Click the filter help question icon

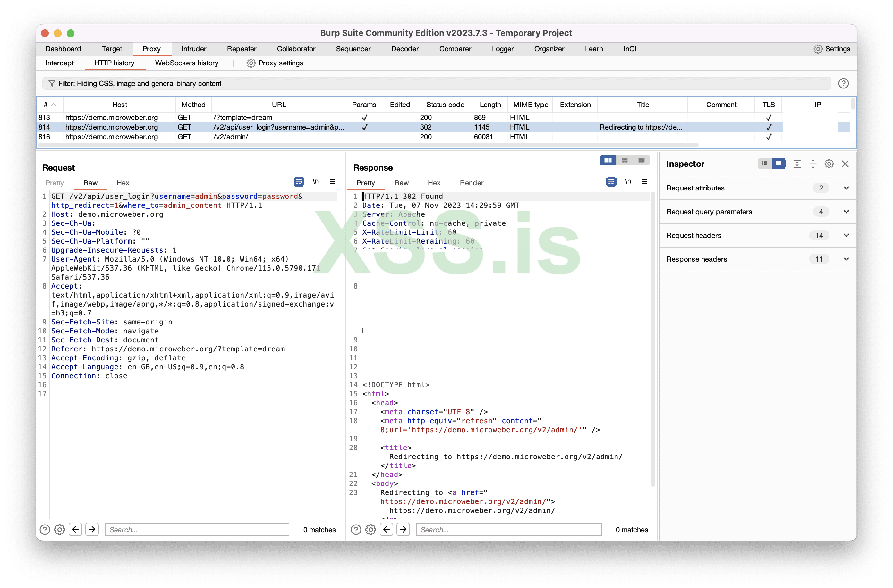point(843,83)
